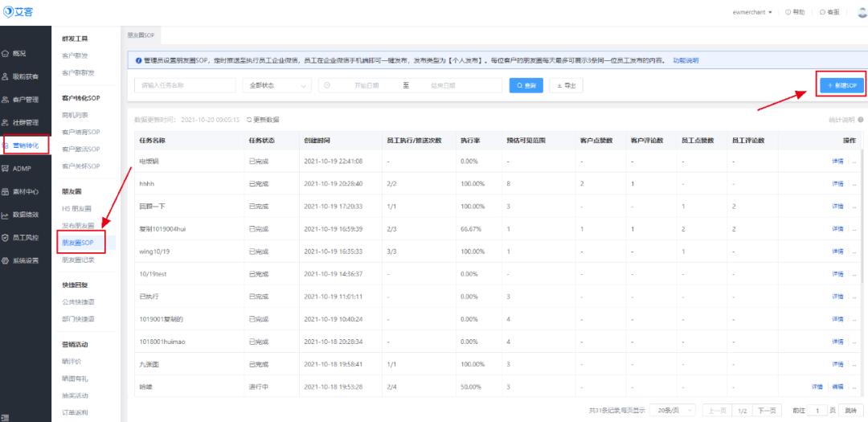
Task: Click the 统计说明 info icon
Action: pos(860,120)
